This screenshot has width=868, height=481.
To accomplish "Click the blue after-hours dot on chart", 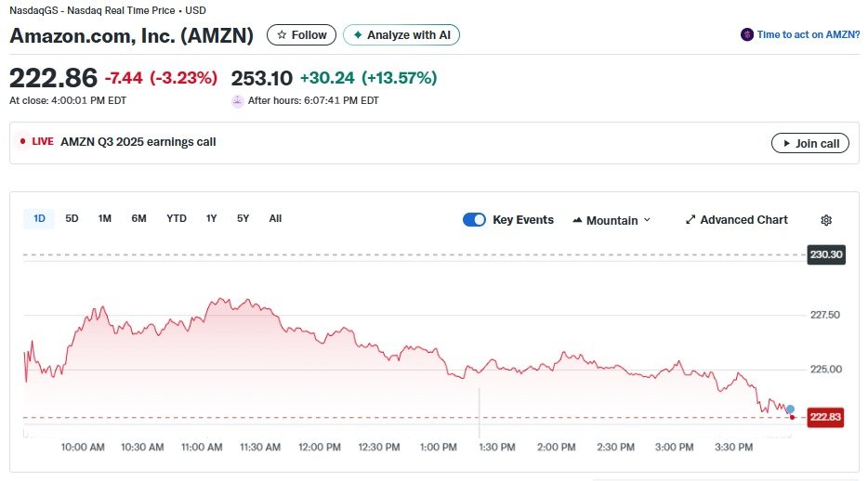I will click(790, 409).
